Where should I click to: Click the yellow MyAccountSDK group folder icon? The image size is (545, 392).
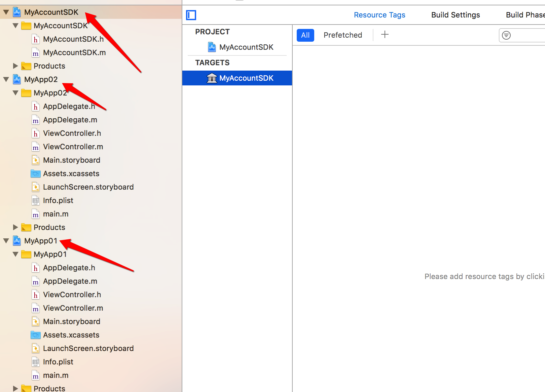[x=26, y=26]
